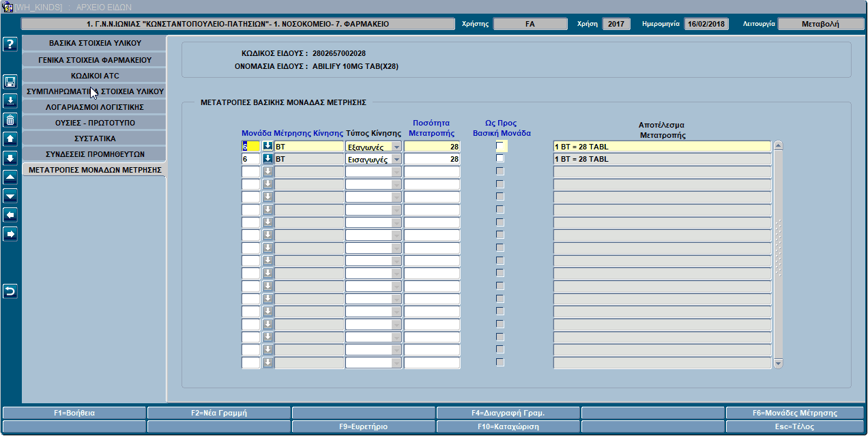Click the Αποτέλεσμα Μετατροπής column header

tap(662, 130)
